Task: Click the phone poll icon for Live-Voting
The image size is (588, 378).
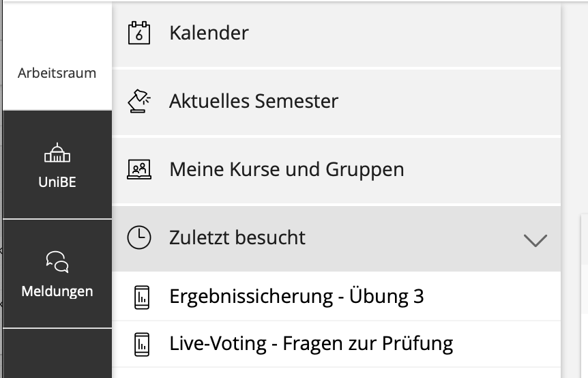Action: [x=141, y=343]
